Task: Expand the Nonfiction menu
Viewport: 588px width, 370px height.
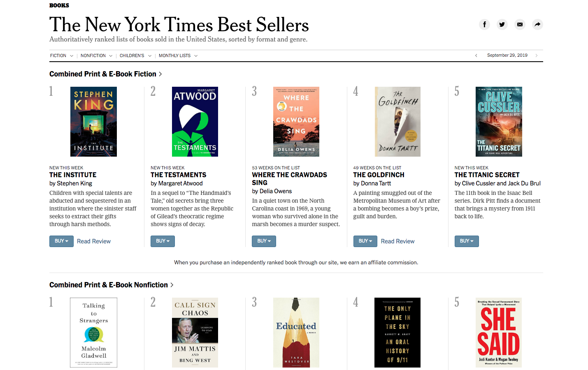Action: [96, 55]
